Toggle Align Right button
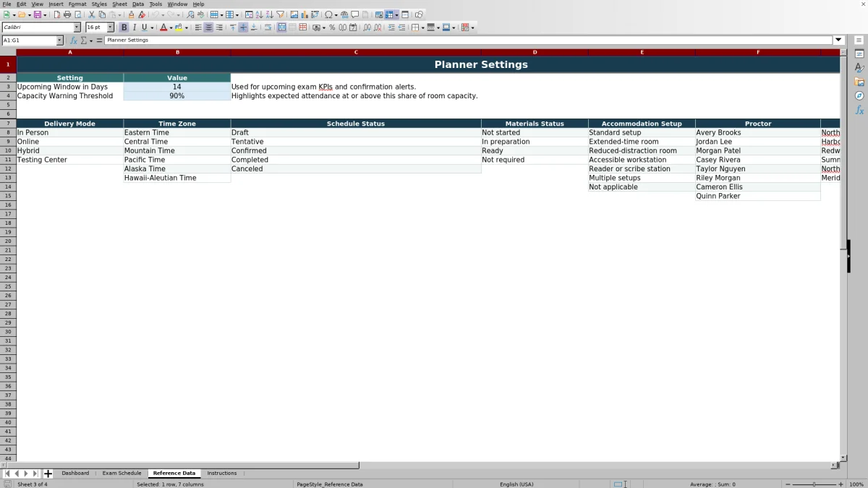 click(x=219, y=27)
